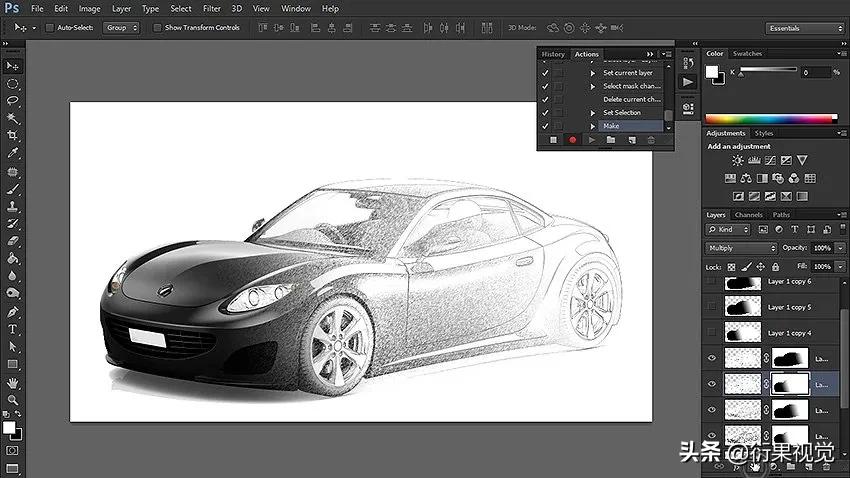
Task: Switch to the Channels tab
Action: (x=748, y=215)
